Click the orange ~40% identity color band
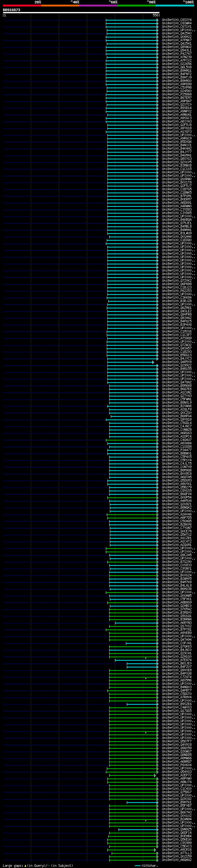The width and height of the screenshot is (197, 868). (x=60, y=6)
